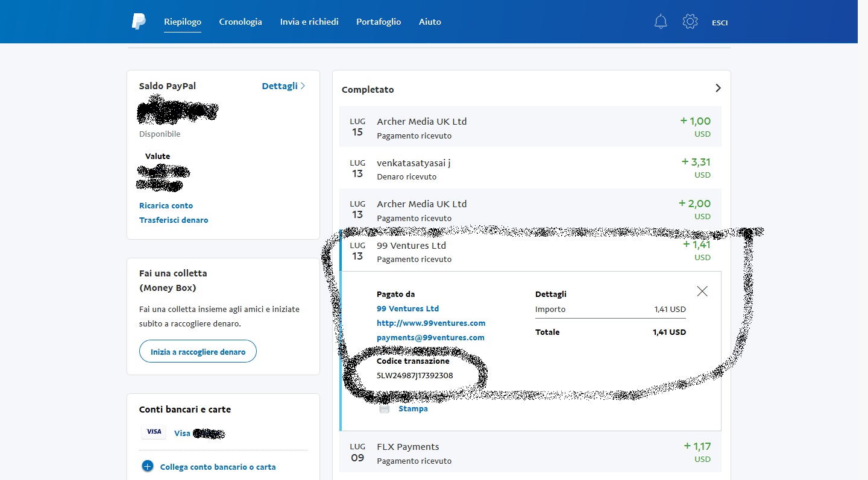Image resolution: width=868 pixels, height=480 pixels.
Task: Expand Completato list with the arrow
Action: click(x=718, y=88)
